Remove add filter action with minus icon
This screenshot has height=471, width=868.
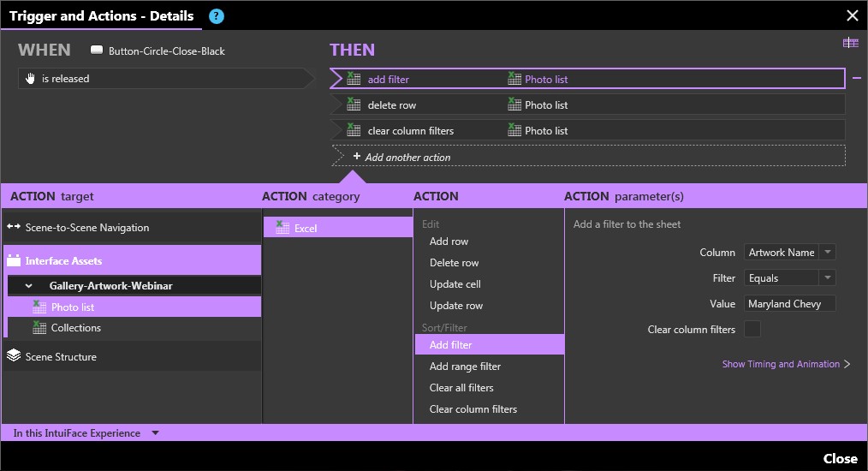[x=857, y=79]
